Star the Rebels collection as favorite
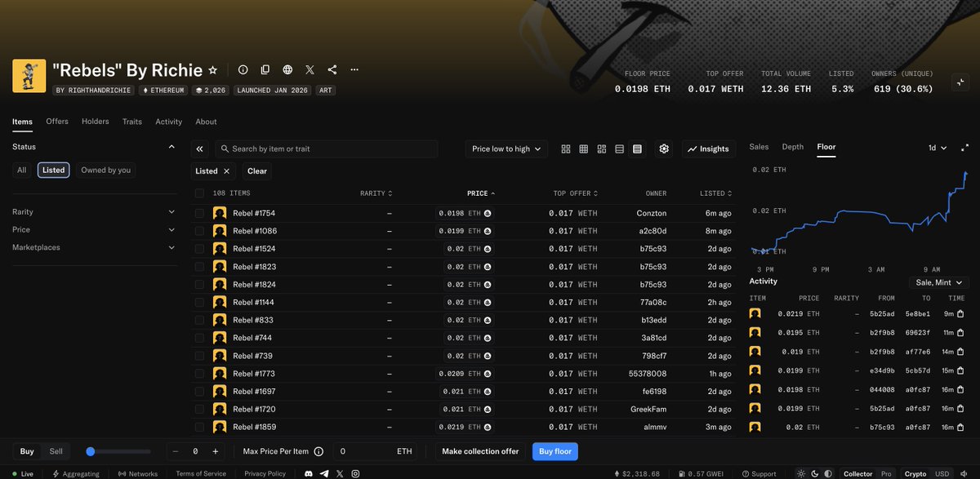Viewport: 980px width, 479px height. pos(213,70)
